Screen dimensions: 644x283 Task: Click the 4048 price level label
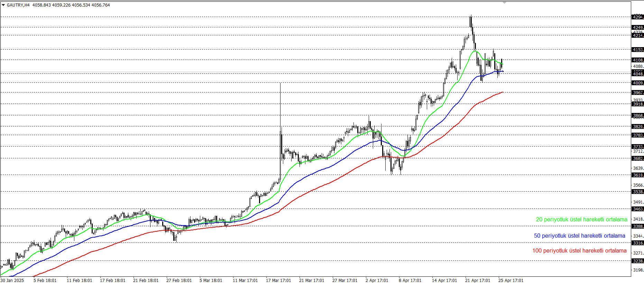click(x=638, y=74)
